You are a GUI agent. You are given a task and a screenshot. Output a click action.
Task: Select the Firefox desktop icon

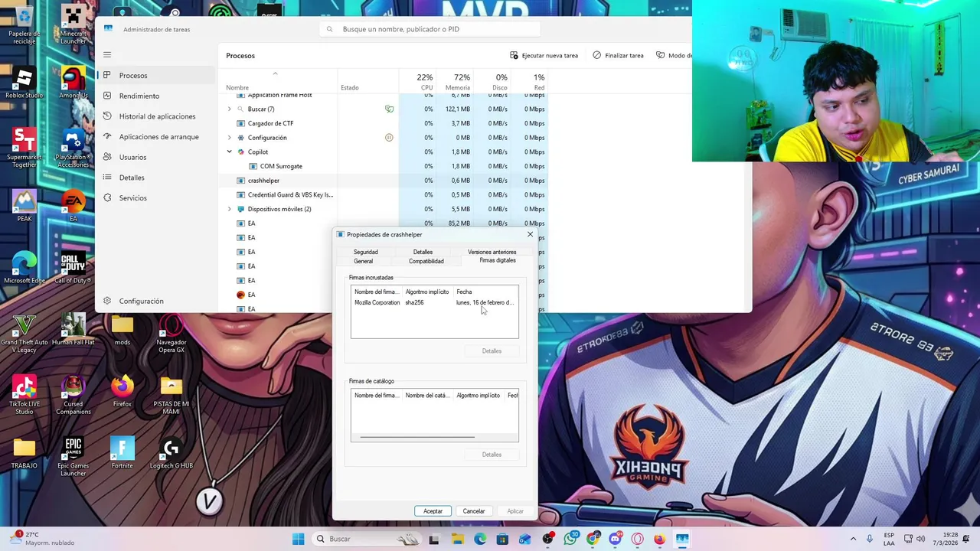point(122,391)
